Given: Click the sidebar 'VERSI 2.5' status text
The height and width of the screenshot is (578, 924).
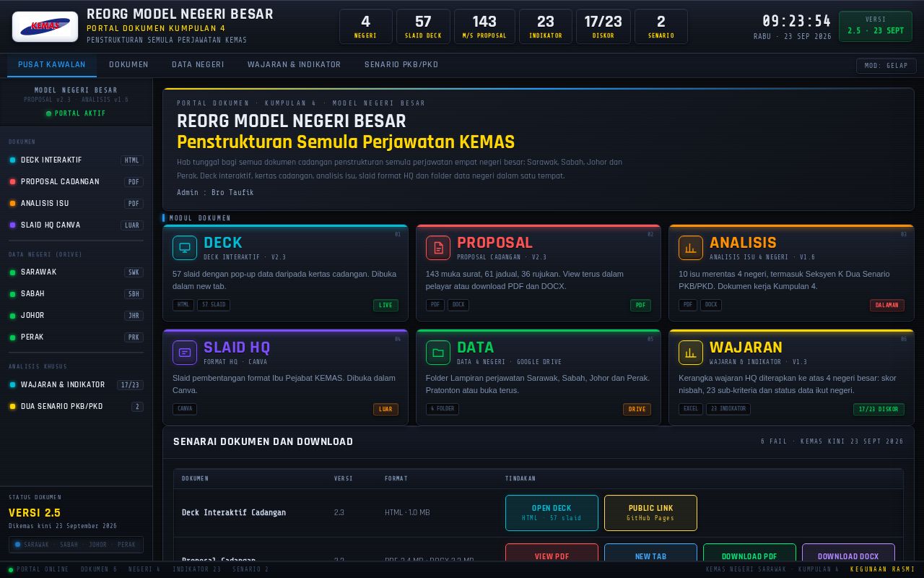Looking at the screenshot, I should pos(35,513).
